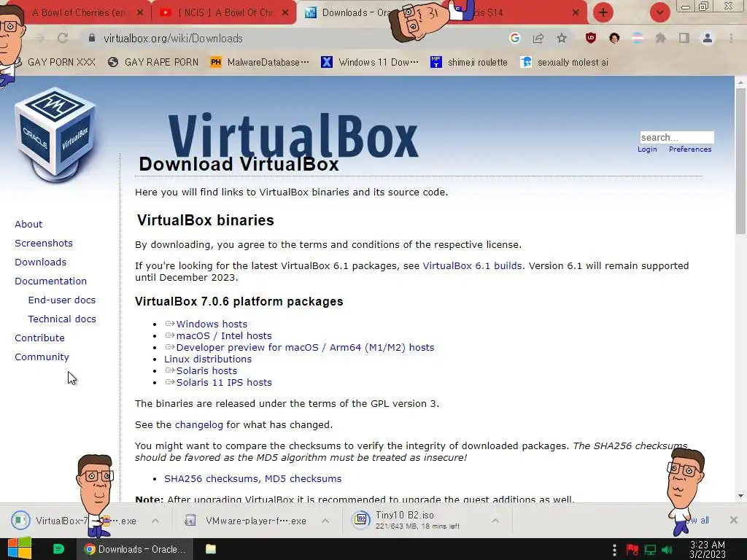
Task: Close the tab ending in S14
Action: pos(575,12)
